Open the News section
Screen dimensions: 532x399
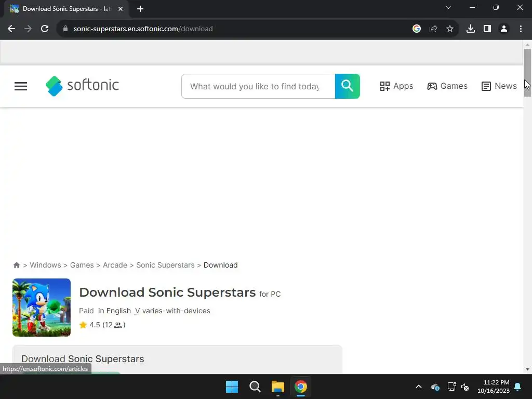click(x=499, y=86)
